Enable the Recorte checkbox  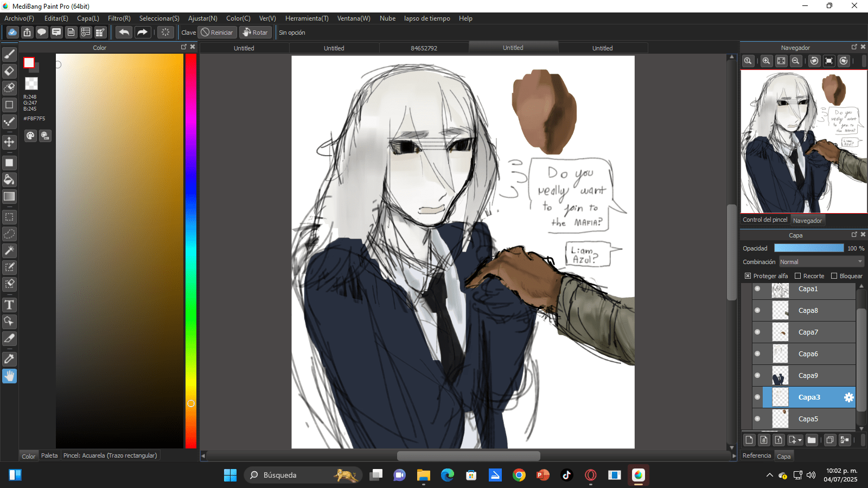coord(797,276)
